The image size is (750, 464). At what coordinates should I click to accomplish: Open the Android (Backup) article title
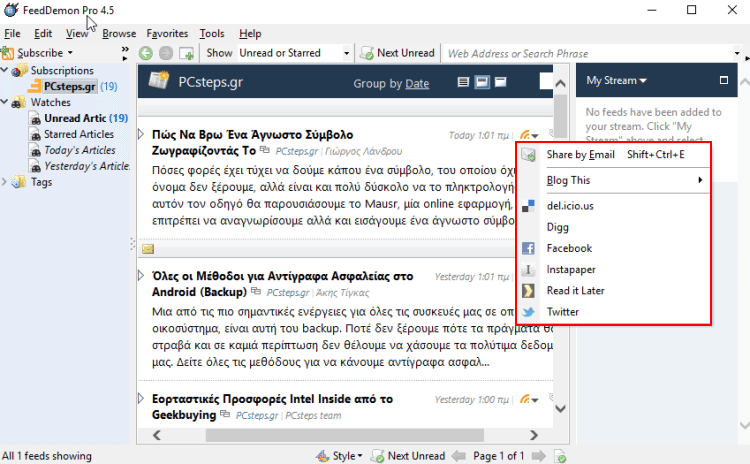pyautogui.click(x=283, y=284)
